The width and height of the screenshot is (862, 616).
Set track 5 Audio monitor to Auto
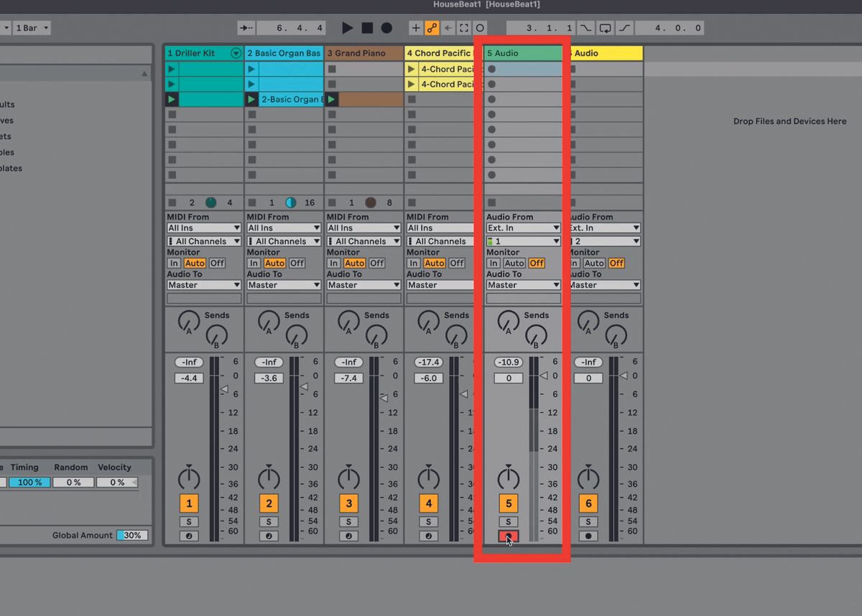click(514, 263)
